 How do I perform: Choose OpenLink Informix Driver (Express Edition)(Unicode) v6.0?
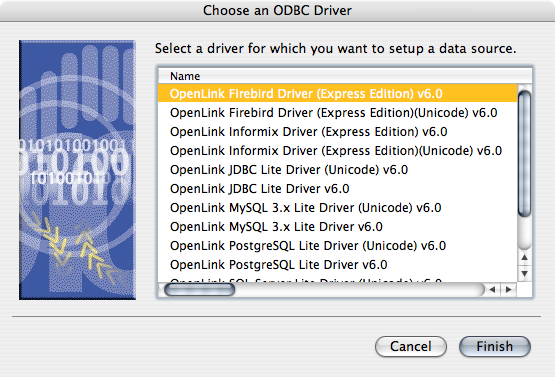click(338, 151)
